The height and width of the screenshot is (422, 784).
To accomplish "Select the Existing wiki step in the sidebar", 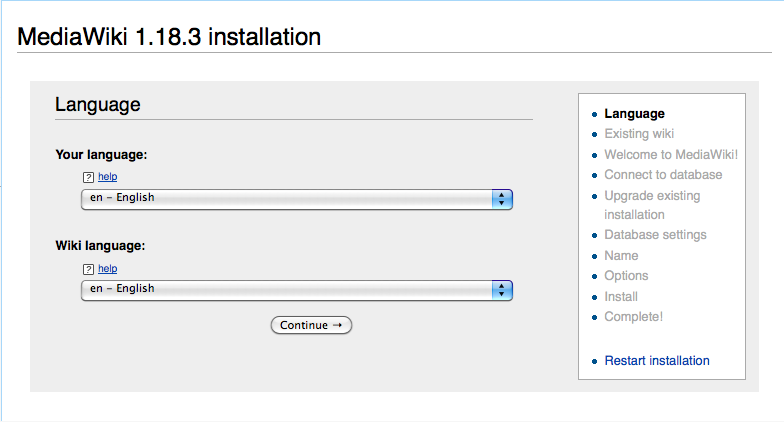I will click(x=639, y=134).
